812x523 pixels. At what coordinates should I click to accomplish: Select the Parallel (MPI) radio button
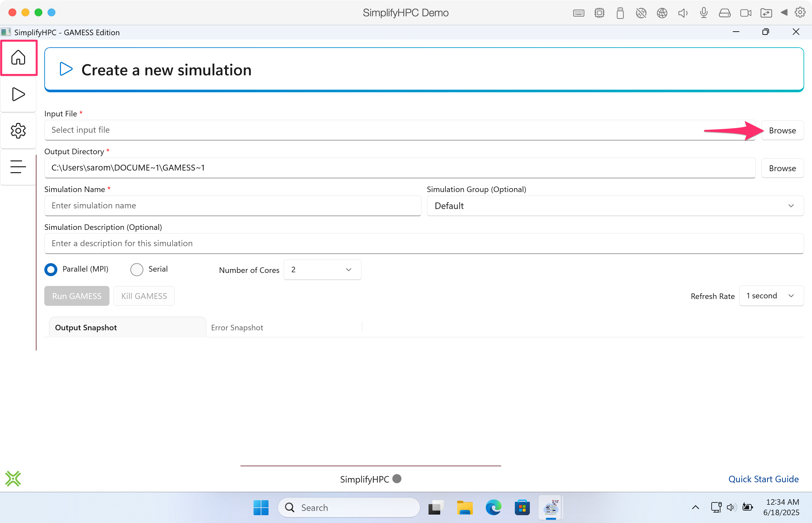pyautogui.click(x=51, y=270)
